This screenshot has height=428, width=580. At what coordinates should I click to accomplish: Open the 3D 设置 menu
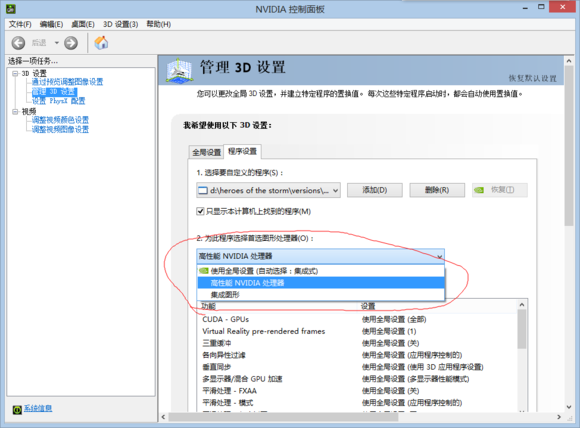(x=121, y=24)
